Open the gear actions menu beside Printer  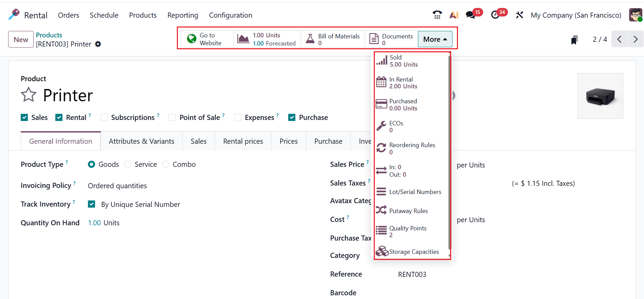click(x=98, y=44)
